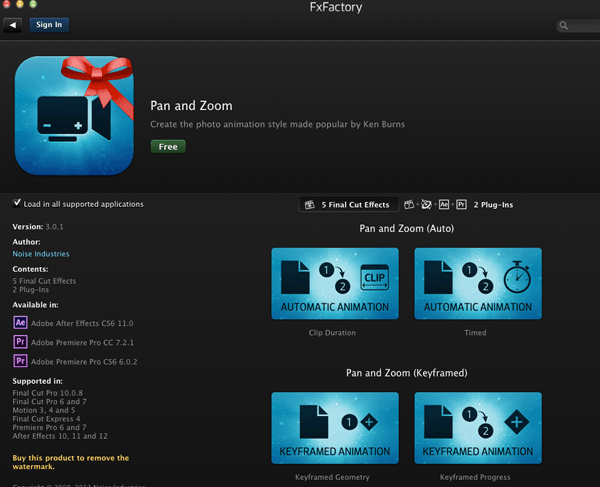Screen dimensions: 600x487
Task: Click the Adobe Premiere Pro CS6 6.0.2 text
Action: 84,362
